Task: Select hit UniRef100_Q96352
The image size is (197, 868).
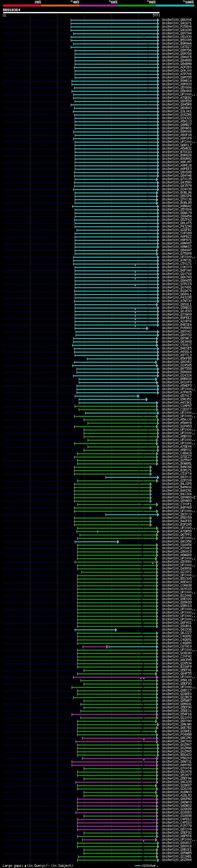Action: [x=176, y=399]
